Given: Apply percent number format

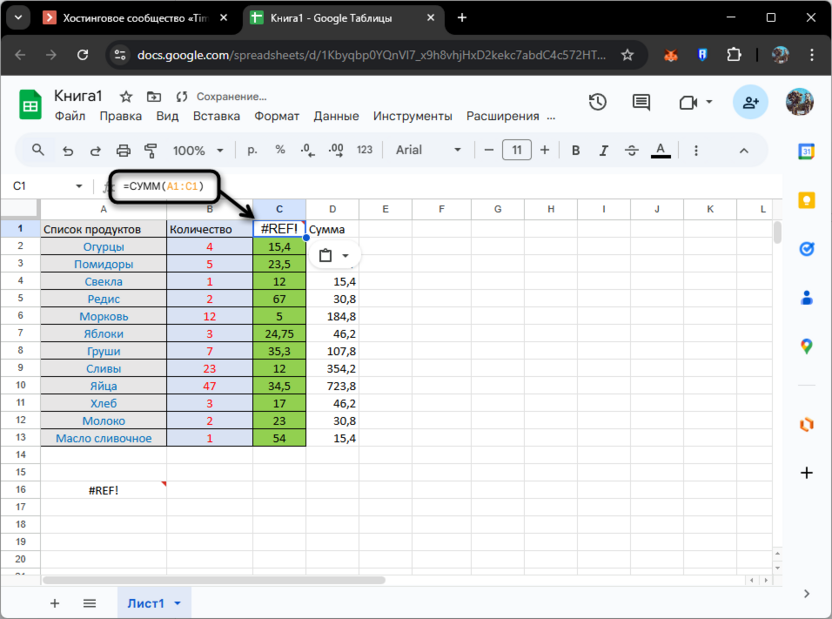Looking at the screenshot, I should [280, 150].
